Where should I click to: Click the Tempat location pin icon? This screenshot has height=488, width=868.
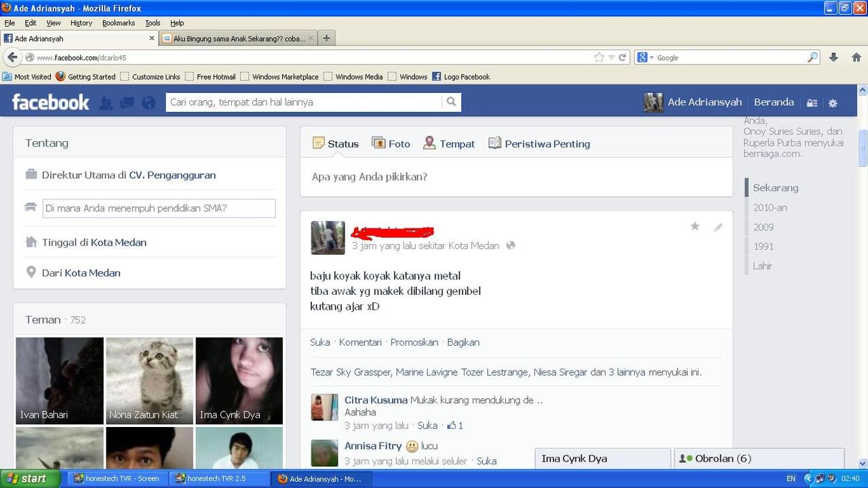[429, 143]
